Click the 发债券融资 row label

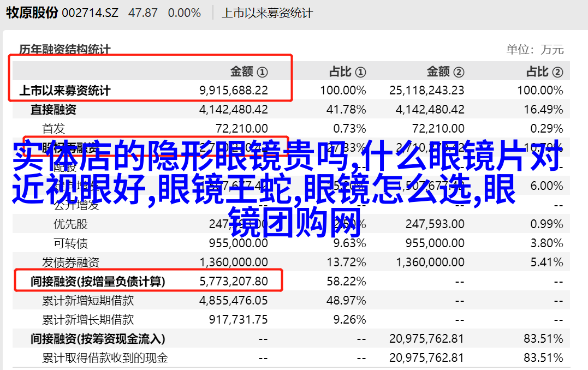point(70,262)
